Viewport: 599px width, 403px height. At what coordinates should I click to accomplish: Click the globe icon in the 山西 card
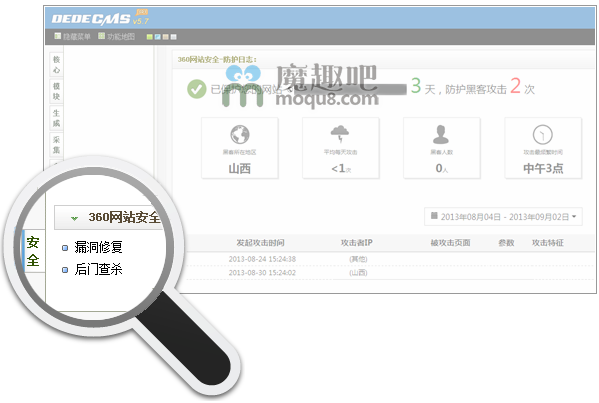[x=240, y=134]
